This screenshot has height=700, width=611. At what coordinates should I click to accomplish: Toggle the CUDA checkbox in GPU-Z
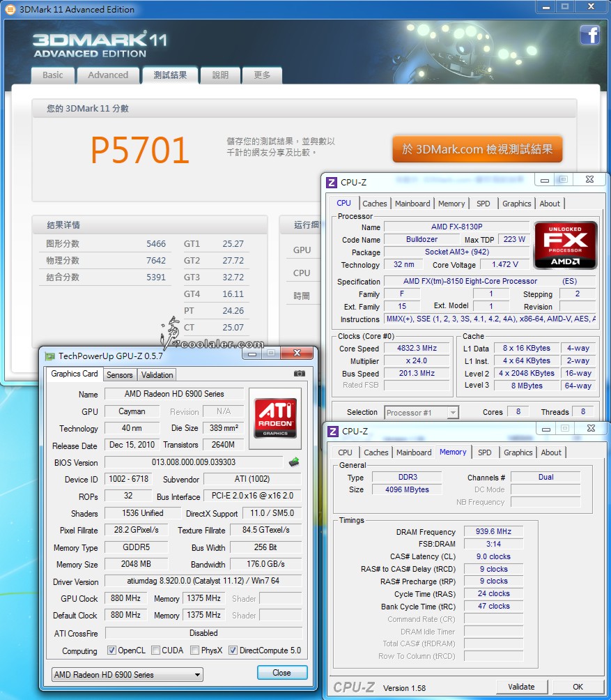(x=155, y=650)
